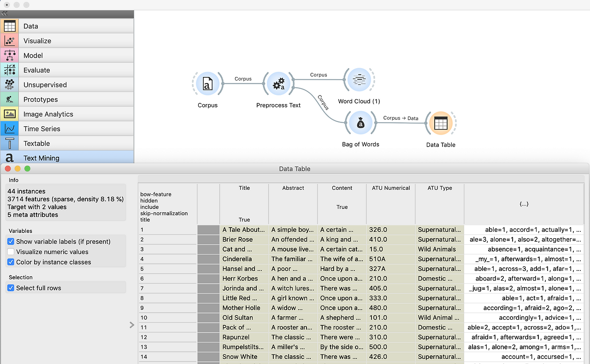Collapse the widget toolbox with double chevron
The width and height of the screenshot is (590, 364).
(5, 14)
